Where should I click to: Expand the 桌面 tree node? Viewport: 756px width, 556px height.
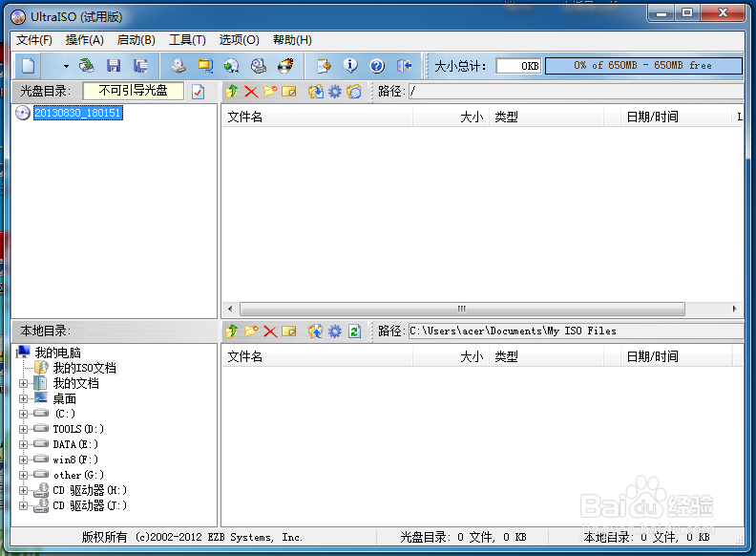(x=23, y=398)
